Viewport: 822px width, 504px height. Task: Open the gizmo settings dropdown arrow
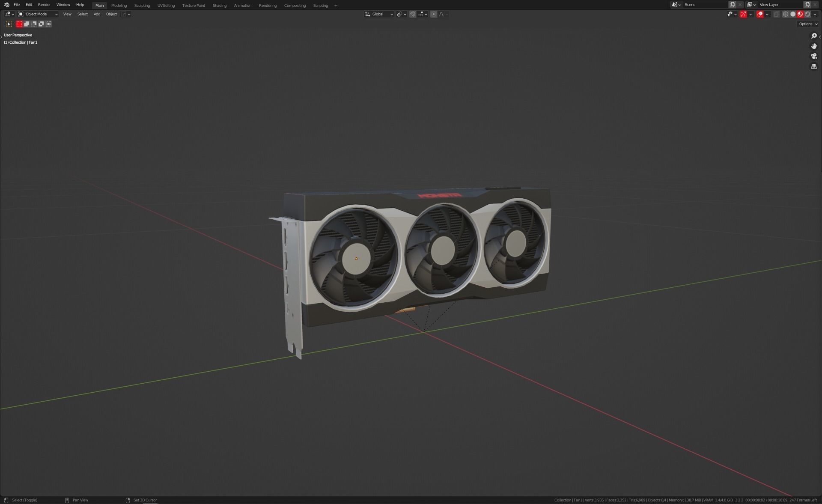coord(751,14)
